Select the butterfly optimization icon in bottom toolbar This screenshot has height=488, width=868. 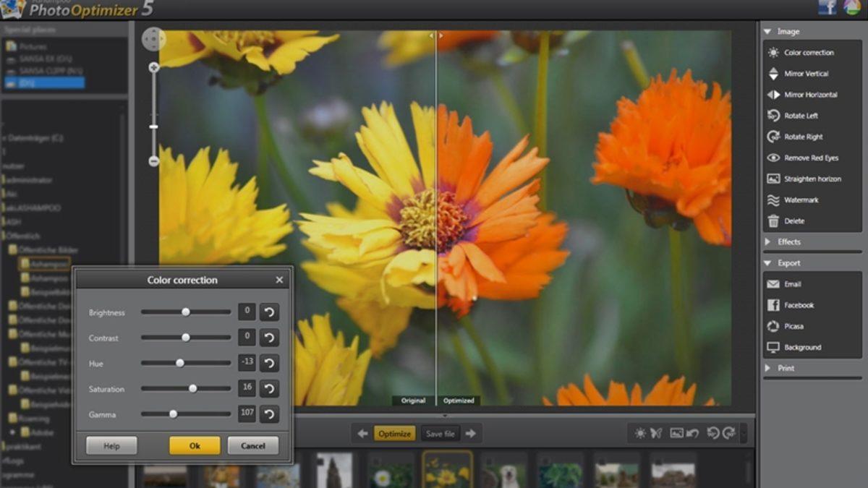[655, 432]
